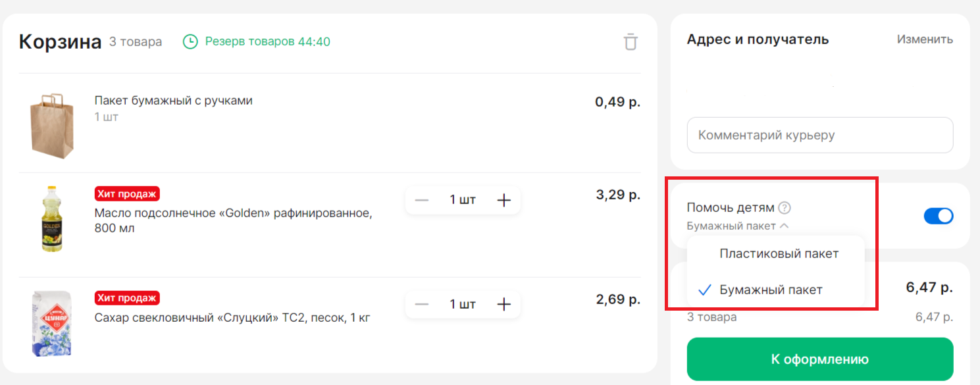Open Пакет бумажный с ручками title
Image resolution: width=980 pixels, height=385 pixels.
(173, 101)
